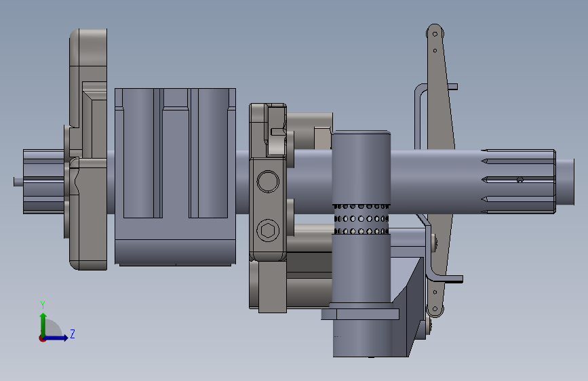The image size is (588, 381).
Task: Pick the angled wedge block beside cylinder
Action: pos(407,306)
